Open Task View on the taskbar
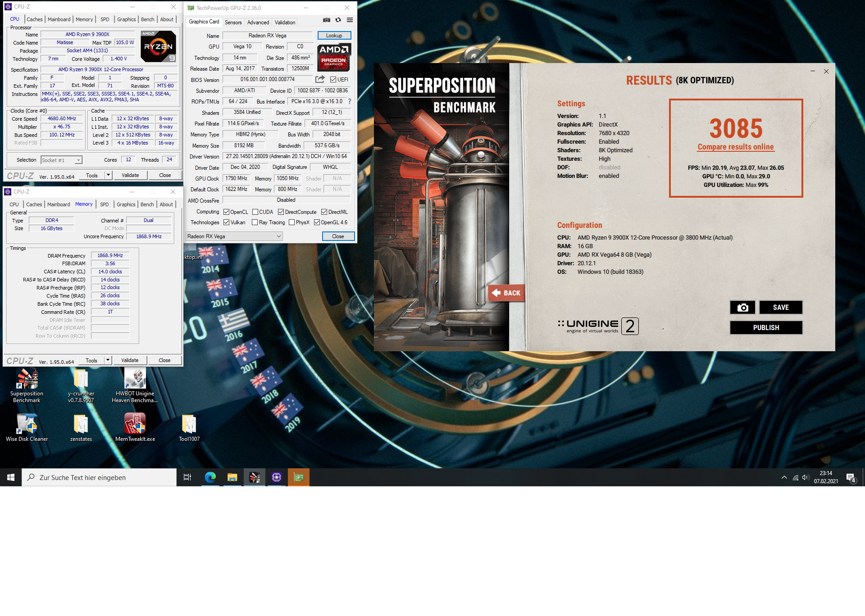The image size is (865, 616). click(x=187, y=477)
